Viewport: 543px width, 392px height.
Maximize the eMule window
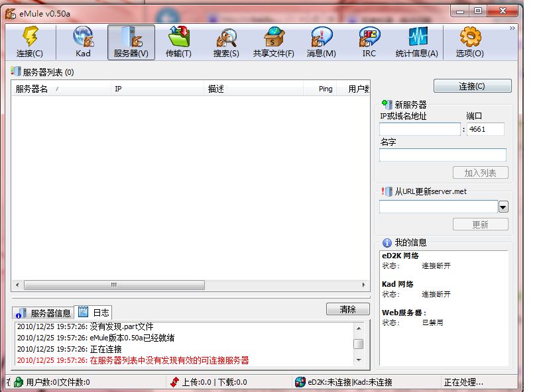coord(478,11)
